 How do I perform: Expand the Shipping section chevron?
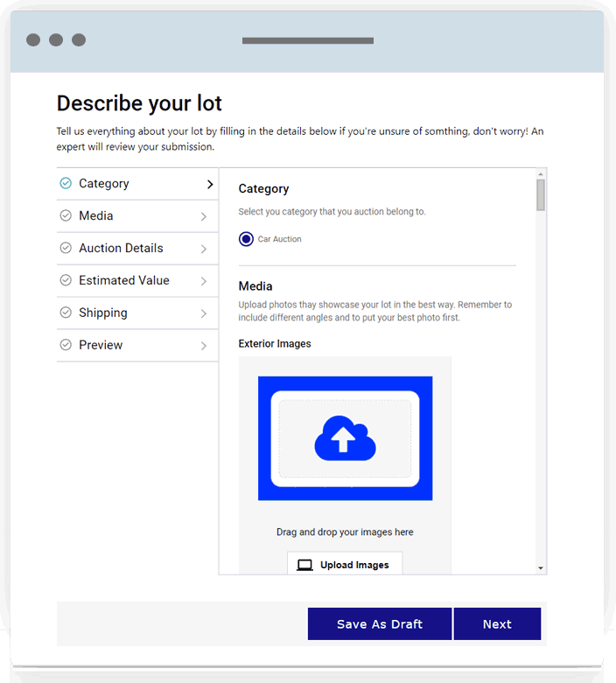pos(203,313)
